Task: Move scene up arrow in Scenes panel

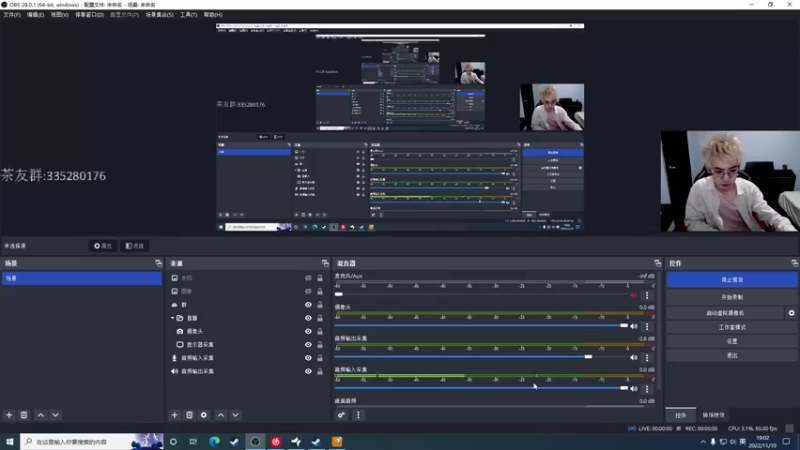Action: (x=41, y=415)
